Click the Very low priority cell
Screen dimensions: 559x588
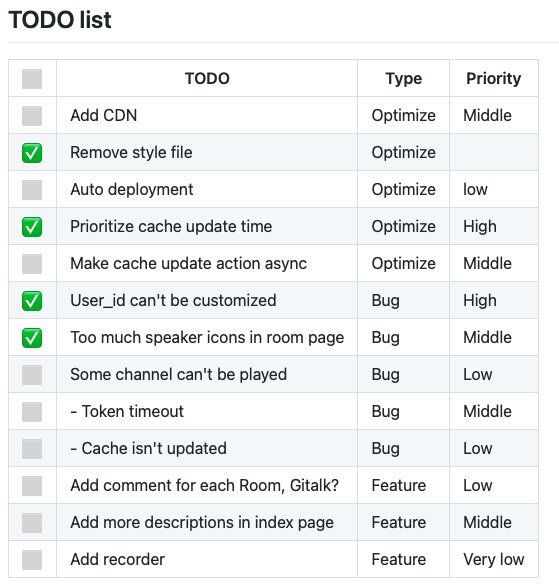click(x=493, y=560)
